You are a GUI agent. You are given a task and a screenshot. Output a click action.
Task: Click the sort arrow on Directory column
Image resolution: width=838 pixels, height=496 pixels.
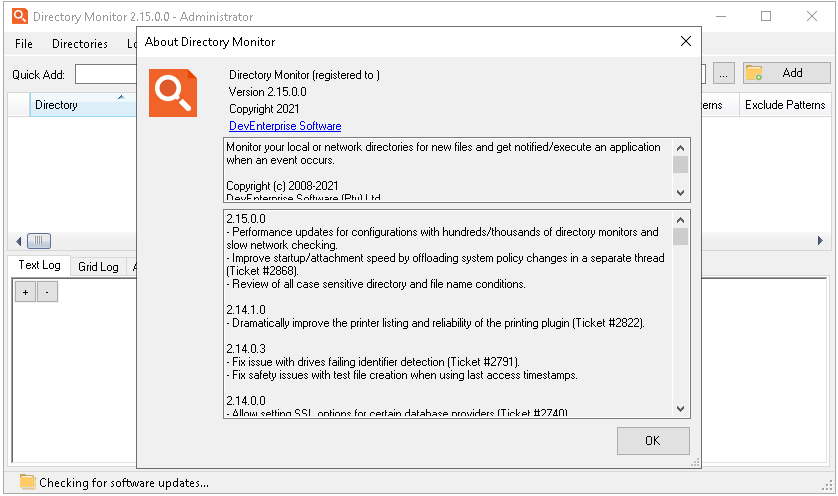click(x=121, y=97)
